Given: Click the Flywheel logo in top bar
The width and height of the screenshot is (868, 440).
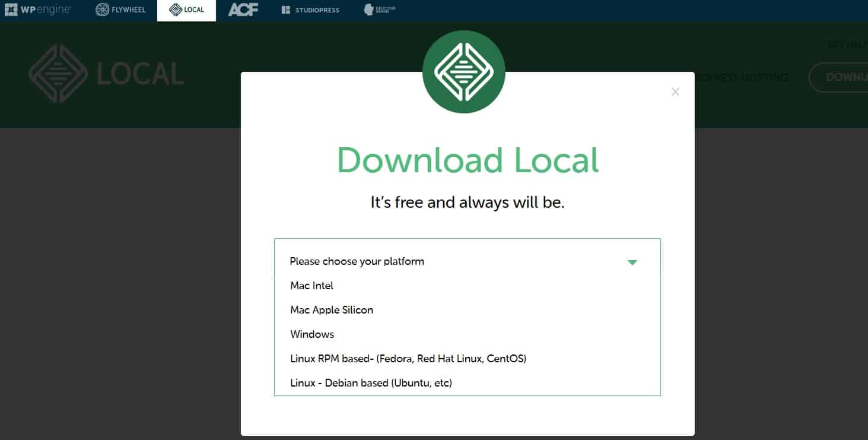Looking at the screenshot, I should (120, 10).
